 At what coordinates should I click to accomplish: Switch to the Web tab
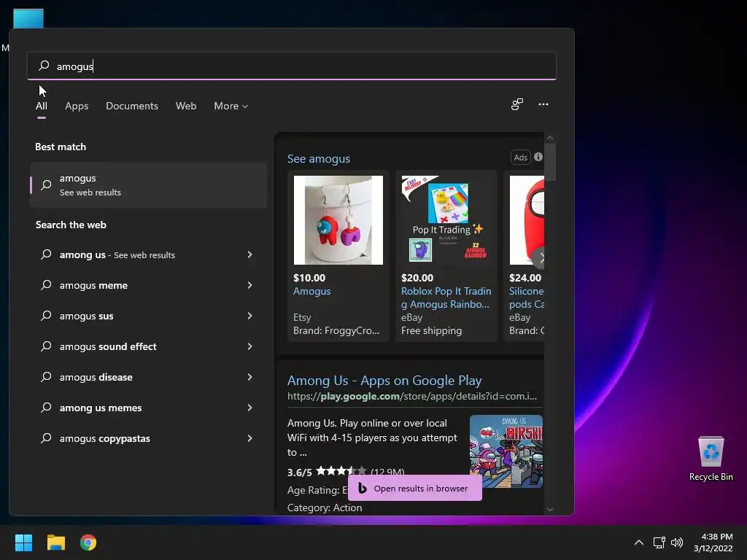click(x=186, y=106)
